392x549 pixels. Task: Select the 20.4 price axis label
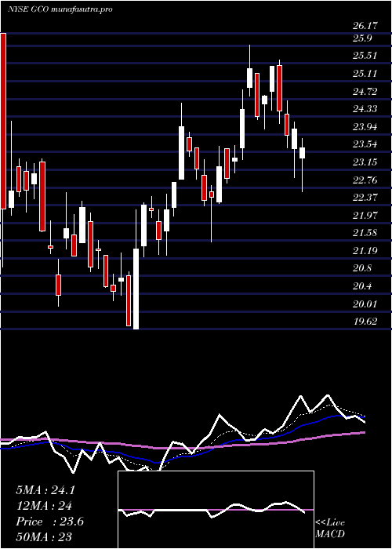click(362, 287)
